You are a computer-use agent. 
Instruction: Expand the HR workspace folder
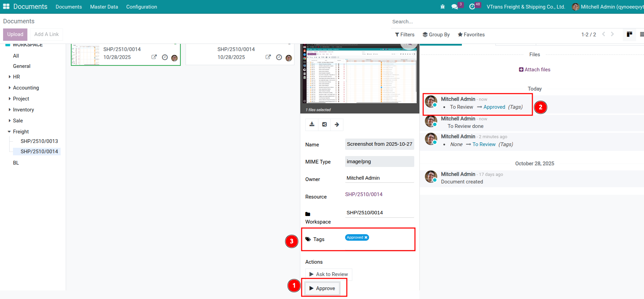[10, 77]
